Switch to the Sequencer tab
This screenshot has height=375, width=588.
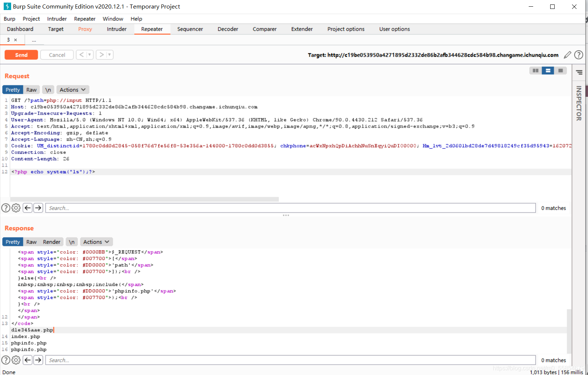click(x=190, y=29)
